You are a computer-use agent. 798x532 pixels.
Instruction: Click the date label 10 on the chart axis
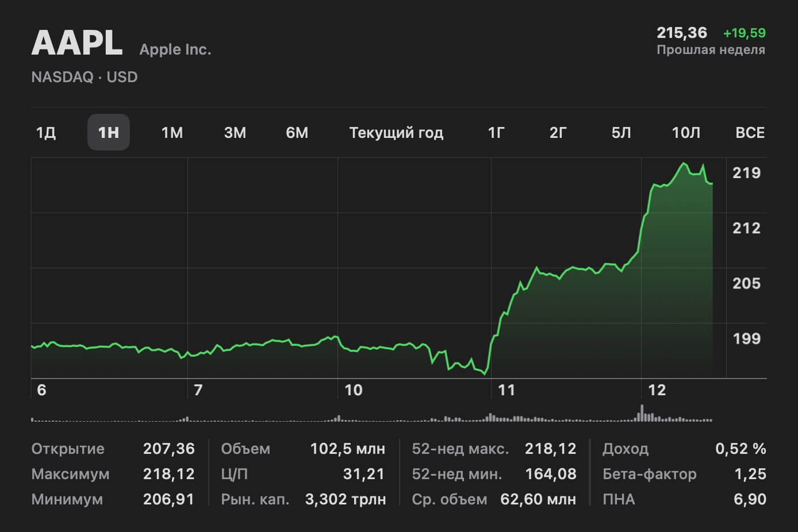353,390
